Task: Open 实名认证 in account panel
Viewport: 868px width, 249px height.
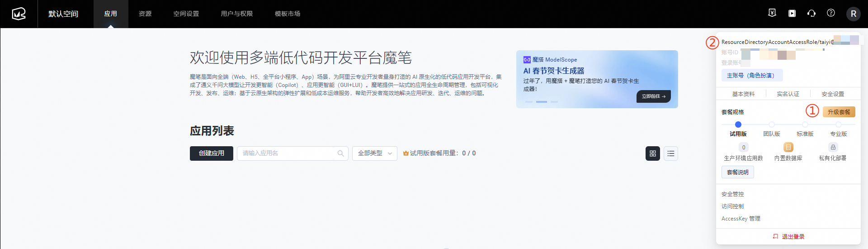Action: coord(788,94)
